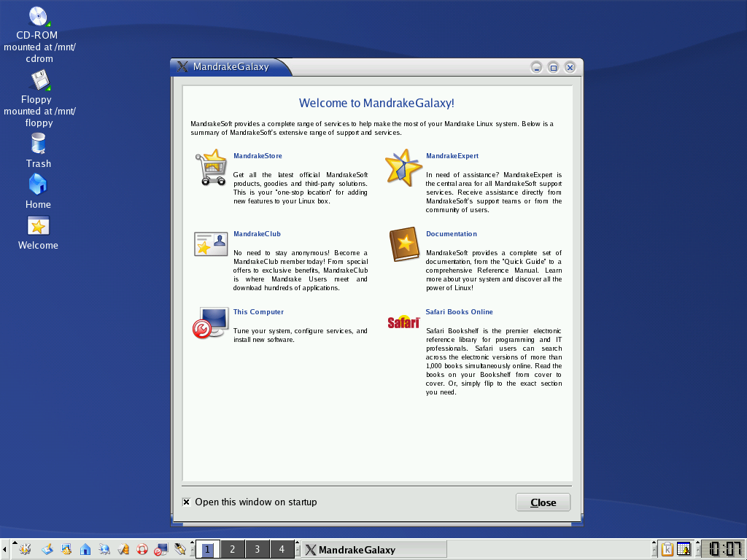Select the Floppy desktop icon
The width and height of the screenshot is (747, 560).
(x=39, y=80)
